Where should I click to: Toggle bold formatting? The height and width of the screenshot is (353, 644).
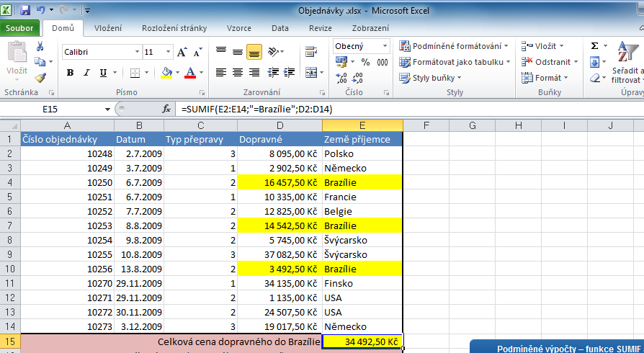pyautogui.click(x=70, y=73)
